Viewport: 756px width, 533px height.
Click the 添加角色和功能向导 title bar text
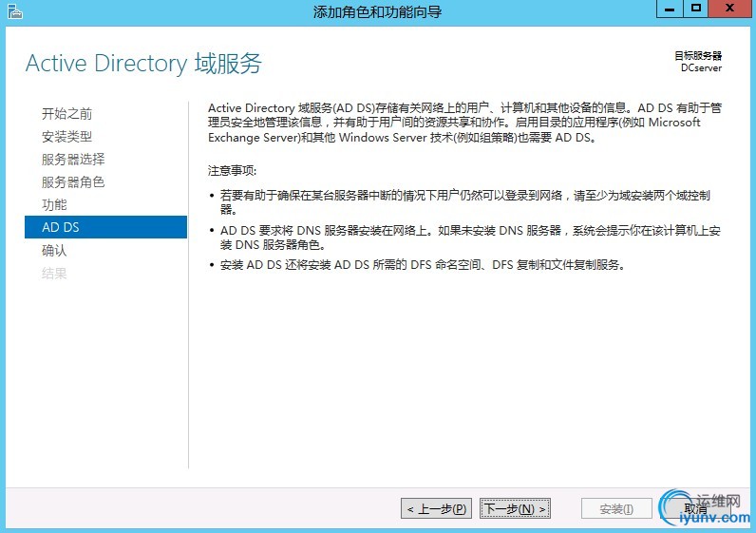click(377, 12)
